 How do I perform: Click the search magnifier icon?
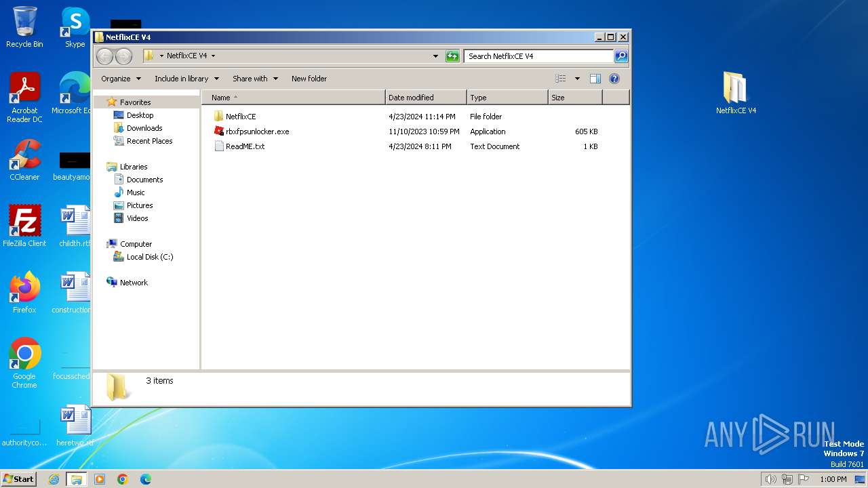coord(620,56)
